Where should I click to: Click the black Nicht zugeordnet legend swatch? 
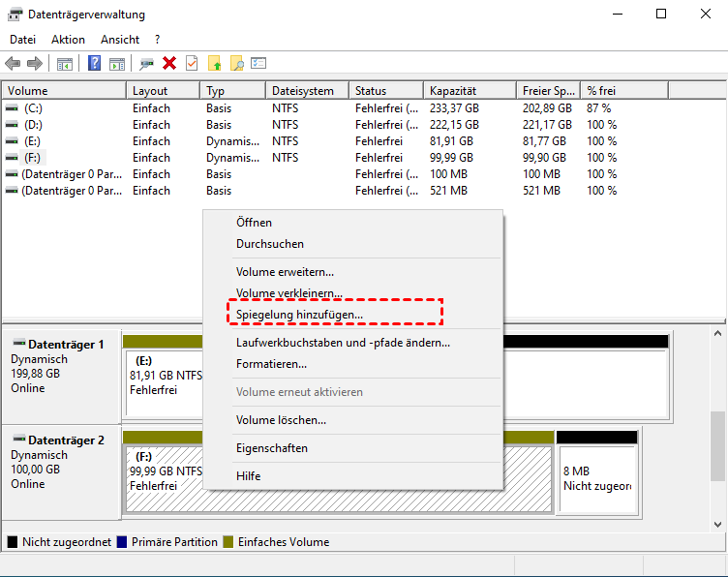[13, 542]
